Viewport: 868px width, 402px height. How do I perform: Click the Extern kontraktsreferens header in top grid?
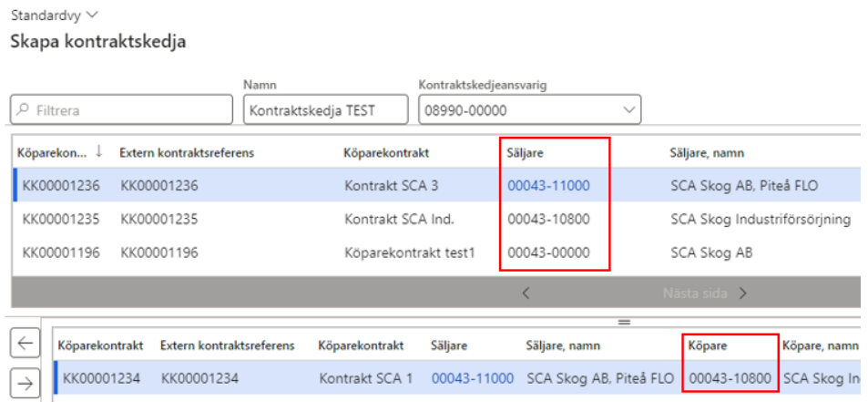187,152
